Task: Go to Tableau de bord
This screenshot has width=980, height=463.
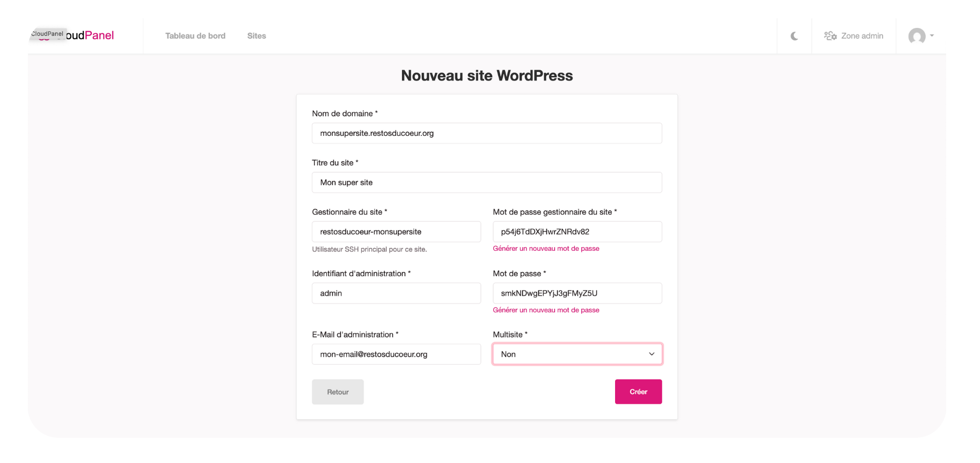Action: pos(195,36)
